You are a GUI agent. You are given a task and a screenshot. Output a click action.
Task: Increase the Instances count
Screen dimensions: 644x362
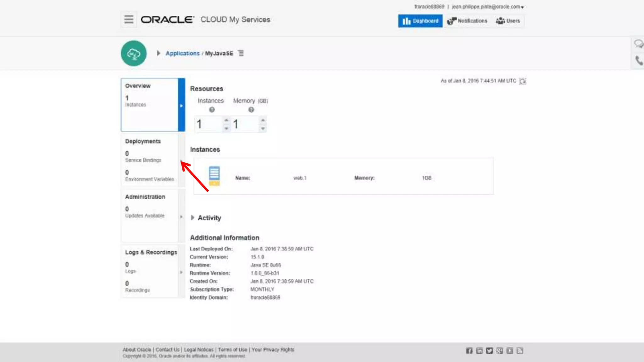click(226, 120)
